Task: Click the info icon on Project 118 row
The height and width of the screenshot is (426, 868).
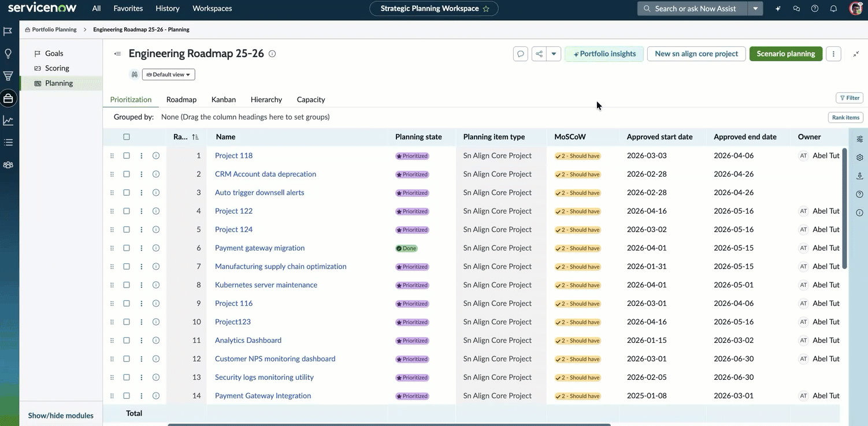Action: pyautogui.click(x=156, y=156)
